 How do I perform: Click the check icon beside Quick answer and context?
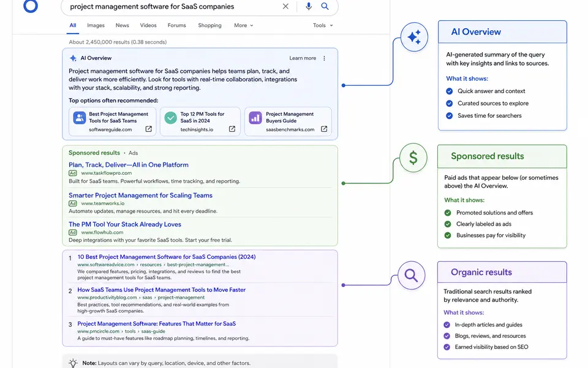click(449, 91)
